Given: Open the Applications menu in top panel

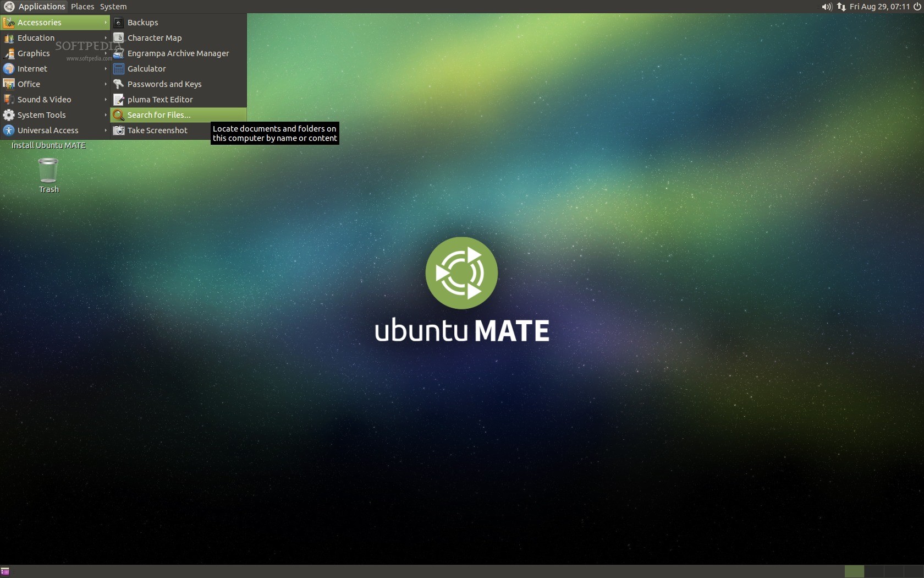Looking at the screenshot, I should (x=34, y=7).
